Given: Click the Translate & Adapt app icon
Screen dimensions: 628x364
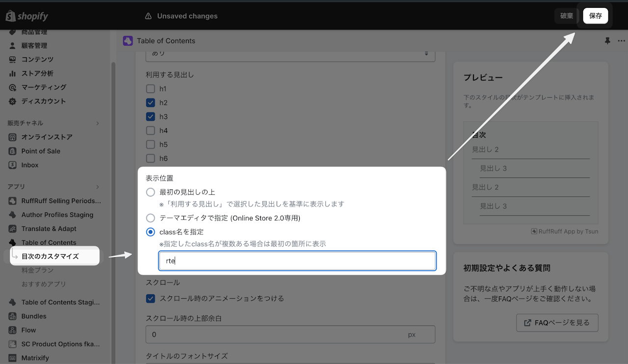Looking at the screenshot, I should pyautogui.click(x=13, y=229).
